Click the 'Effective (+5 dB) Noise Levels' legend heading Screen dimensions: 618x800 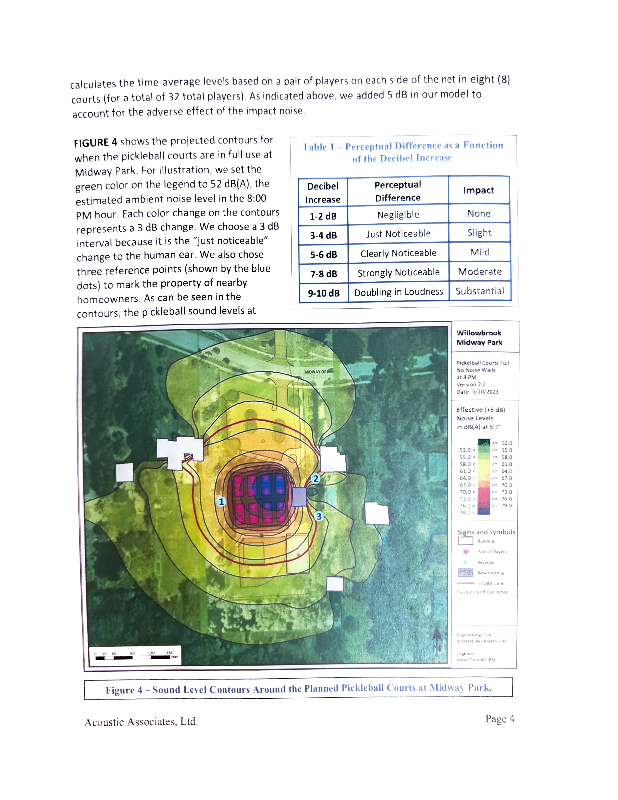(x=480, y=418)
